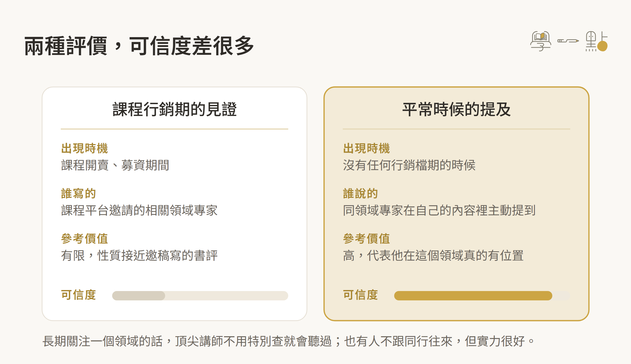Viewport: 631px width, 364px height.
Task: Click the text 課程平台邀請的相關領域專家
Action: tap(139, 210)
